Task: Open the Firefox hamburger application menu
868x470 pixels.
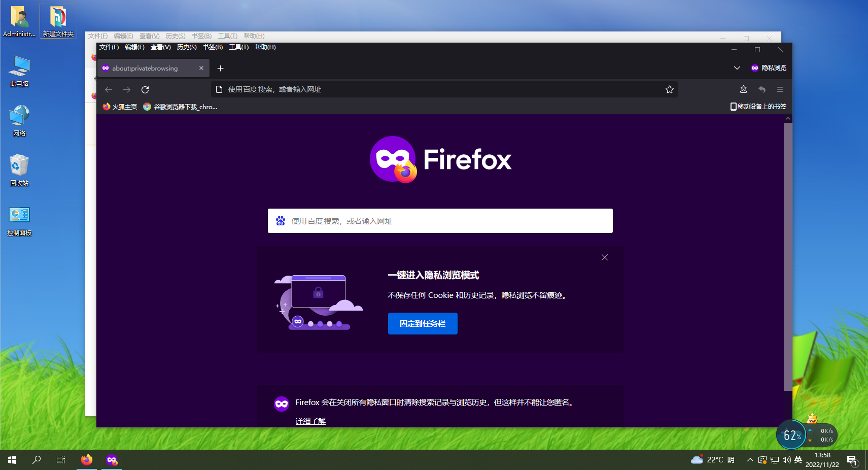Action: (x=780, y=90)
